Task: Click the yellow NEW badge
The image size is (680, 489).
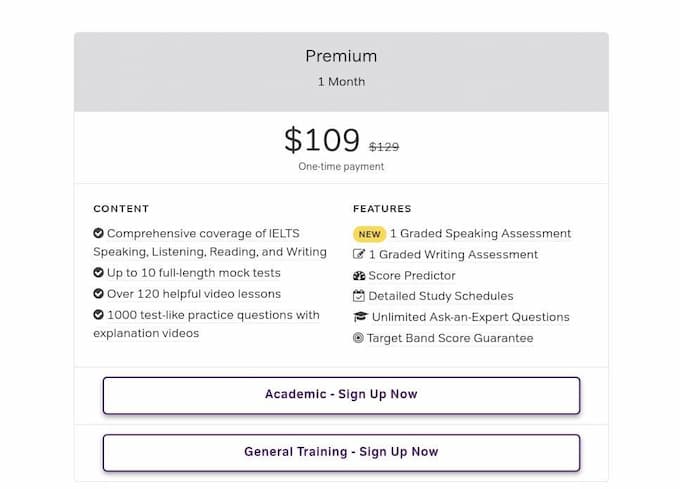Action: pos(369,234)
